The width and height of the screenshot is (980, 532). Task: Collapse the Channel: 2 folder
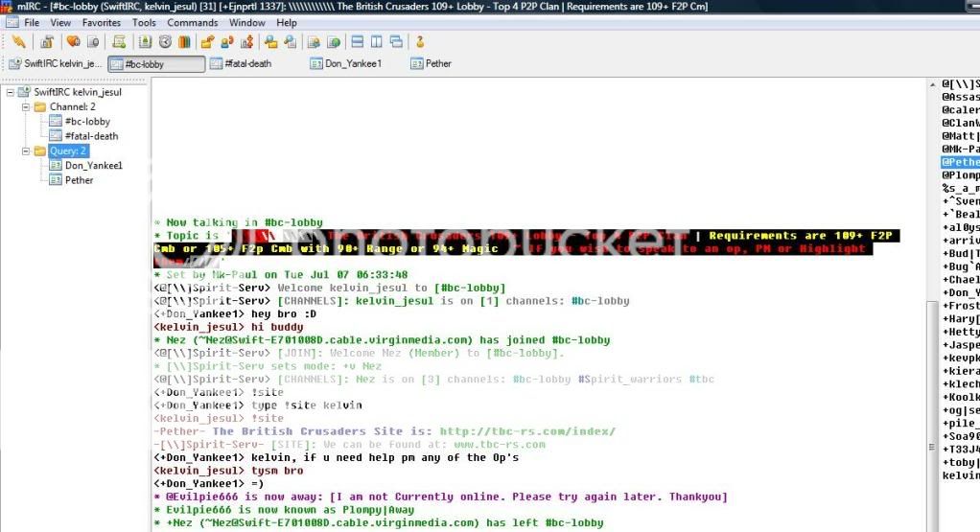[27, 106]
